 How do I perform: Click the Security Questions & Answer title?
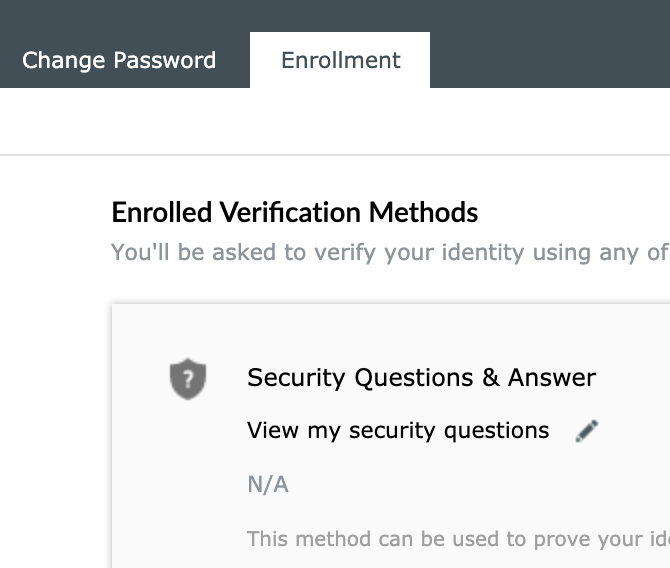click(x=421, y=378)
